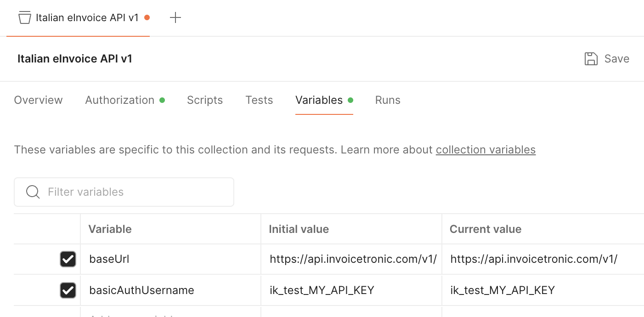
Task: Click the magnifier icon in the filter box
Action: [33, 192]
